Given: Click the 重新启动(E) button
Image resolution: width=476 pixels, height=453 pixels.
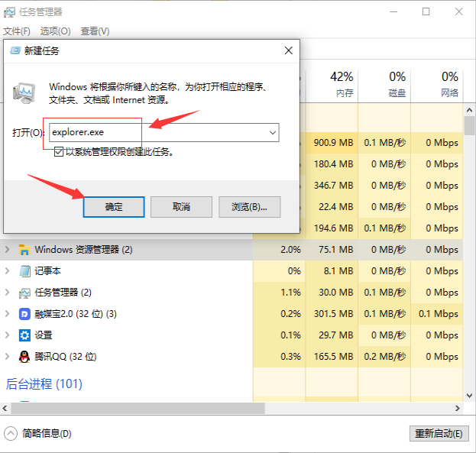Looking at the screenshot, I should 438,433.
